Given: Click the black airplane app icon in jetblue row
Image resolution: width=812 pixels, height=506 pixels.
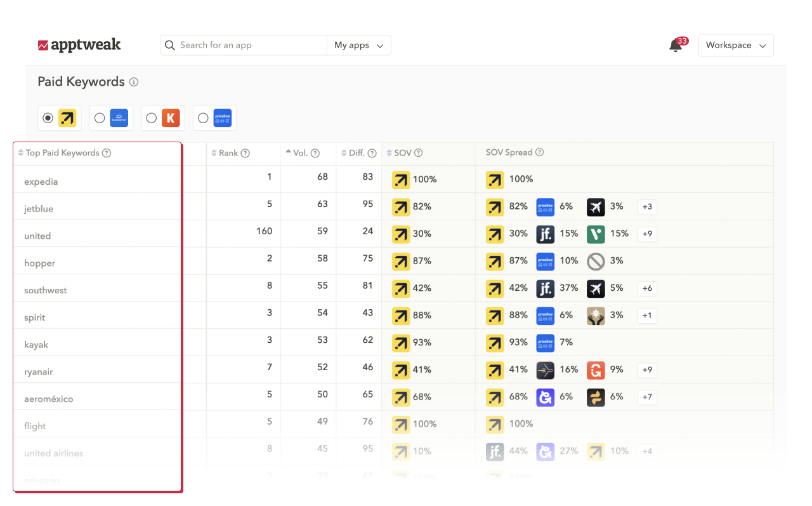Looking at the screenshot, I should point(596,207).
